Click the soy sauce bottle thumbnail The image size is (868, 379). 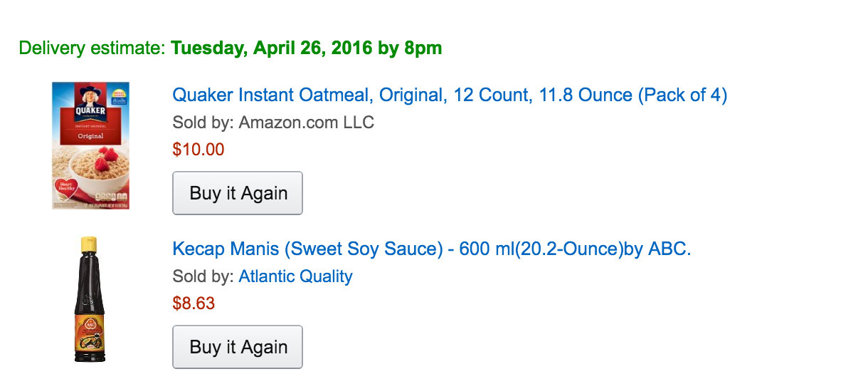click(x=89, y=300)
